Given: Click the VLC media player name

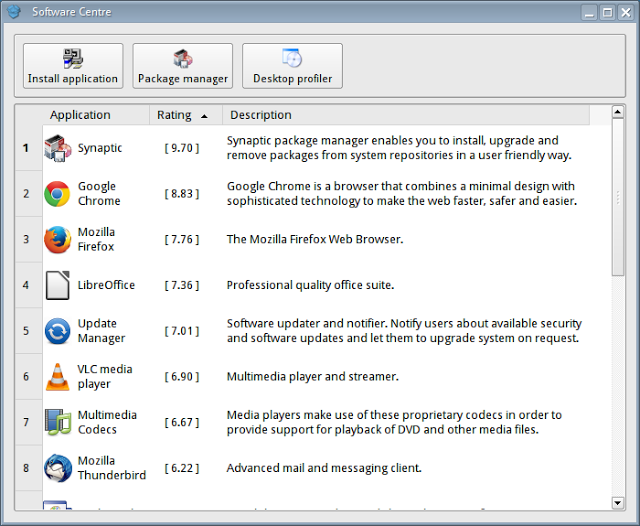Looking at the screenshot, I should pos(105,377).
